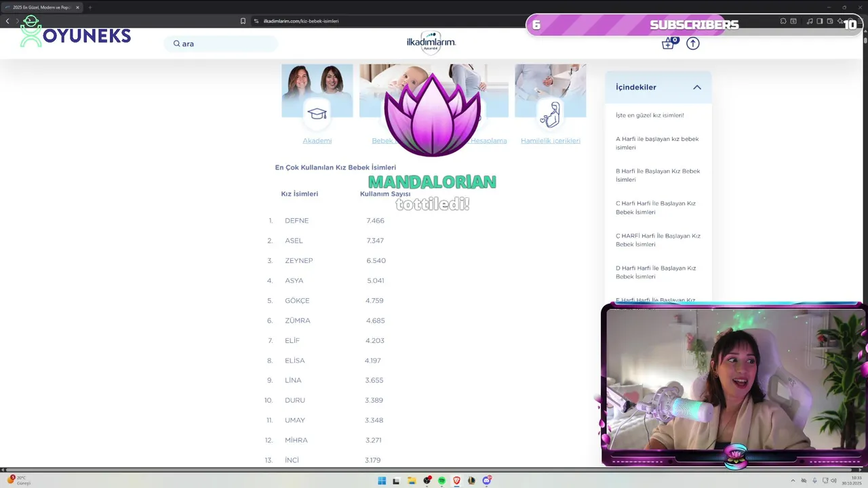Click the microphone icon in system tray
The height and width of the screenshot is (488, 868).
point(814,481)
